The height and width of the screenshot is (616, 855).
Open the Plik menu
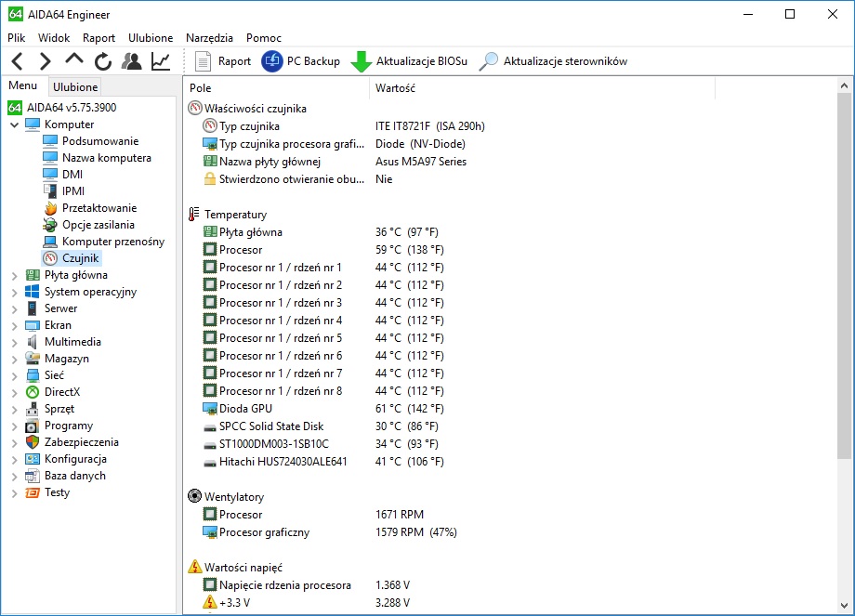pos(17,37)
